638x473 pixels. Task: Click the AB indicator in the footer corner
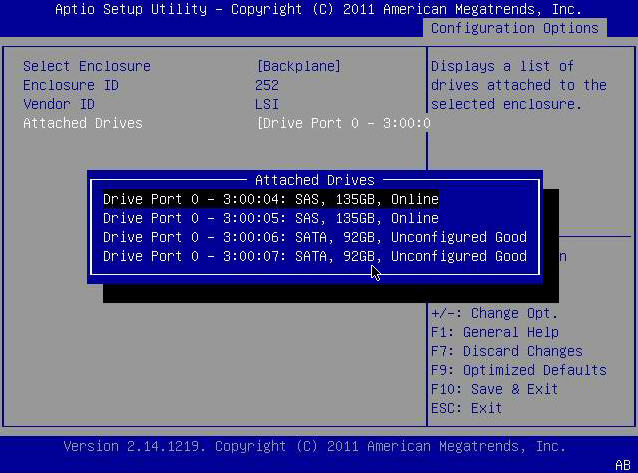click(623, 465)
